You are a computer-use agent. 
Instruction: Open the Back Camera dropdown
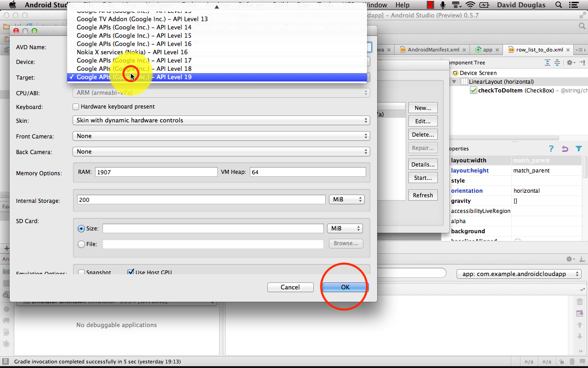221,152
